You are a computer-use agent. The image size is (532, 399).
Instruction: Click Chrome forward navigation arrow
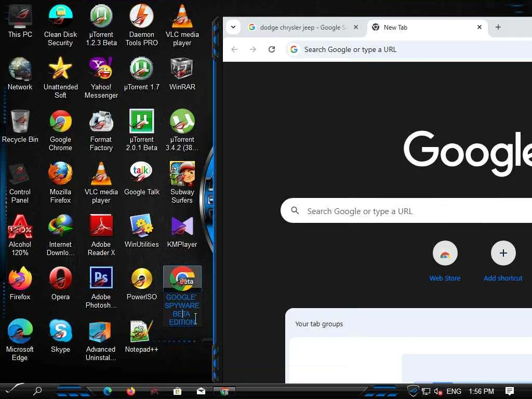point(253,49)
